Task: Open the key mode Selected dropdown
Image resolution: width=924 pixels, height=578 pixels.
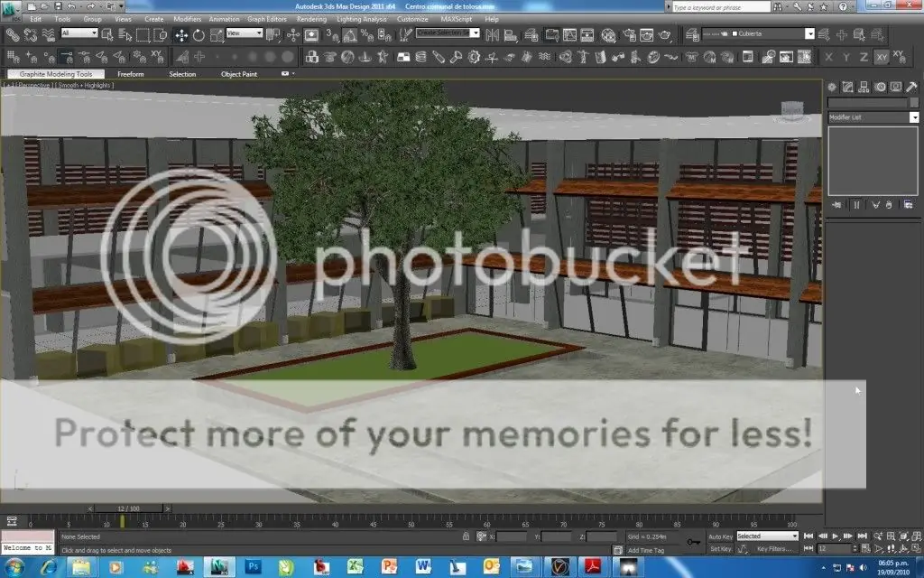Action: pos(767,536)
